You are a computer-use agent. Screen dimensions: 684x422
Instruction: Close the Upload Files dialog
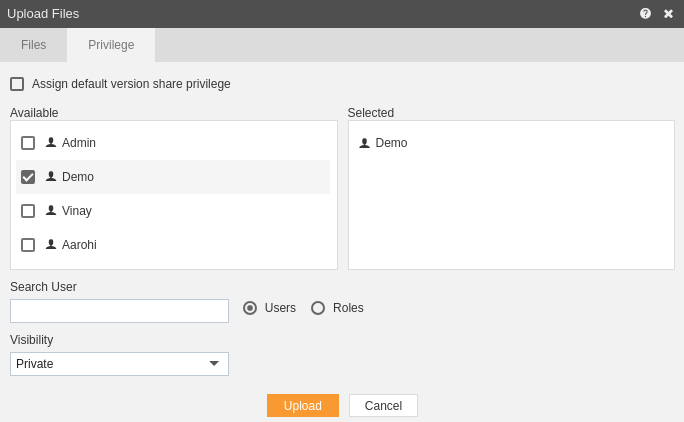pyautogui.click(x=668, y=14)
